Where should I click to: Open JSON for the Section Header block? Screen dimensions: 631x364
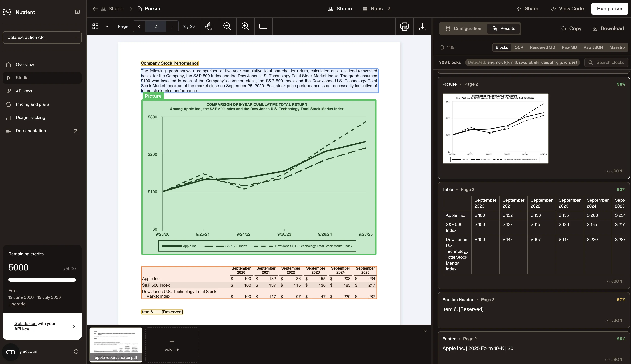[613, 320]
